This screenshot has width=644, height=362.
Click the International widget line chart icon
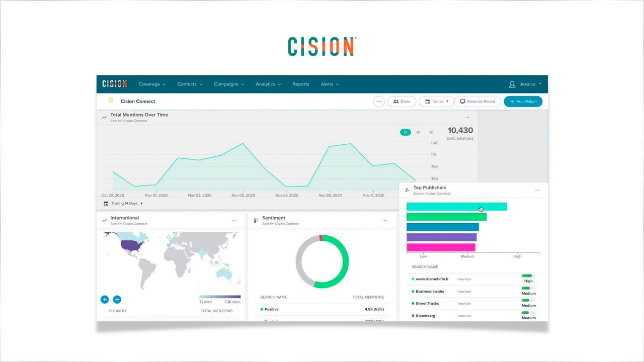pos(104,220)
